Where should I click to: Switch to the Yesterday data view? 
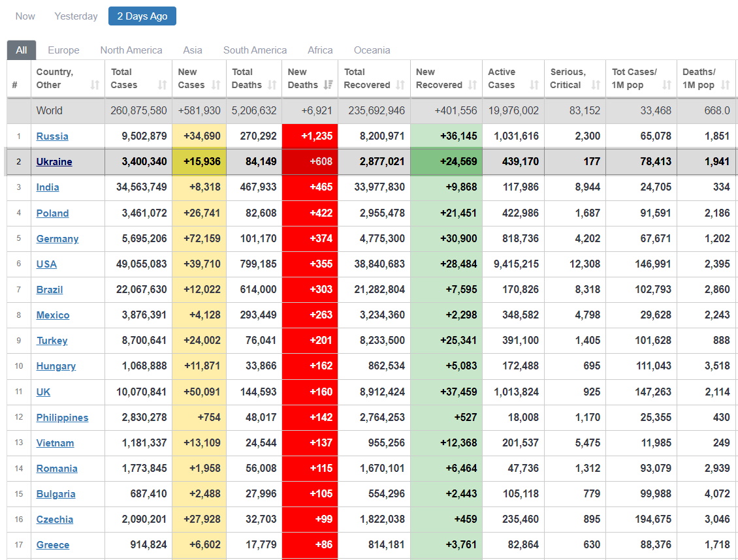click(x=76, y=16)
